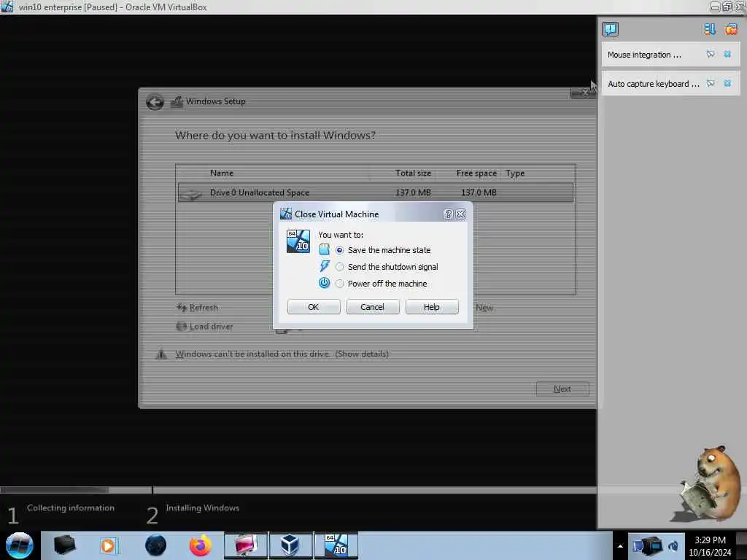Cancel the Close Virtual Machine dialog
Viewport: 747px width, 560px height.
pos(373,307)
